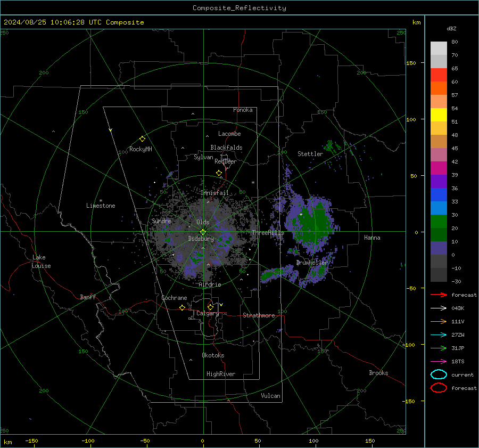Click the Vulcan town label
Viewport: 479px width, 448px height.
coord(270,396)
